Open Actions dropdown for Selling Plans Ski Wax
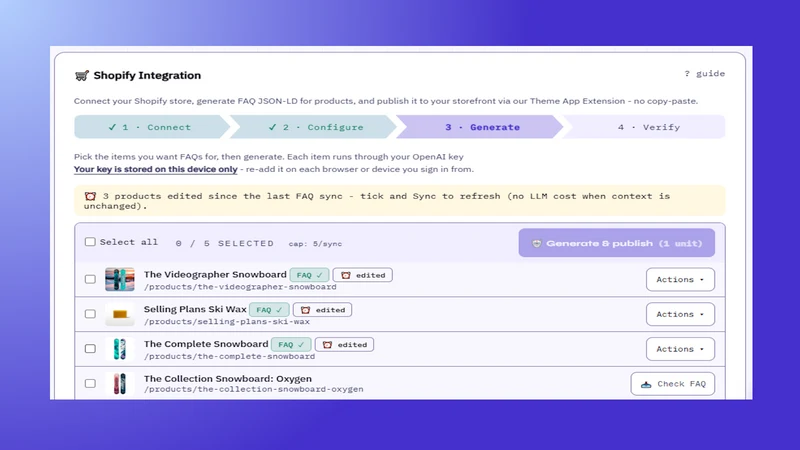Screen dimensions: 800x450 coord(680,314)
